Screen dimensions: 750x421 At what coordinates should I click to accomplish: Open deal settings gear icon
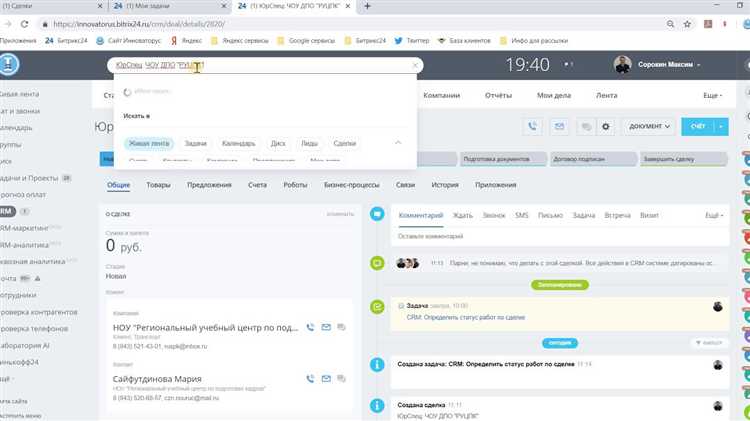[606, 127]
